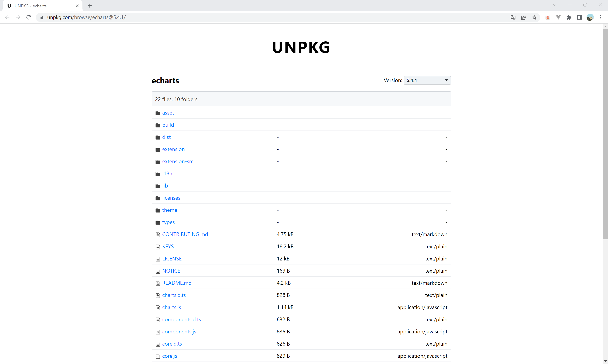Open the Extensions puzzle icon
The image size is (608, 364).
pos(569,17)
